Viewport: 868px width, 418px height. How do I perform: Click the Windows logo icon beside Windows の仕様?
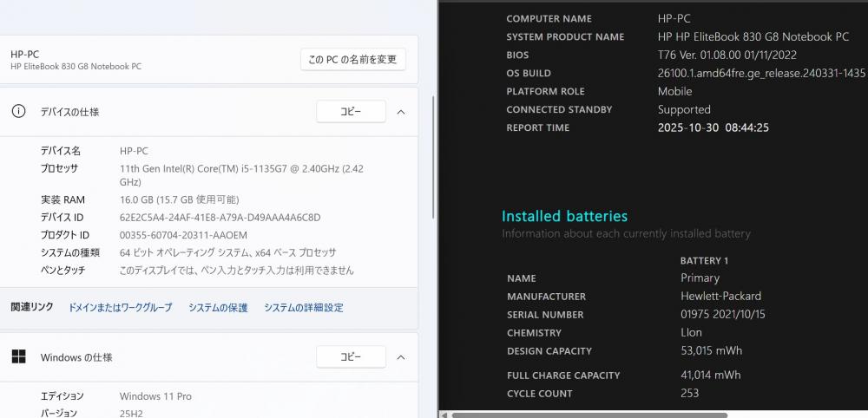click(x=18, y=356)
